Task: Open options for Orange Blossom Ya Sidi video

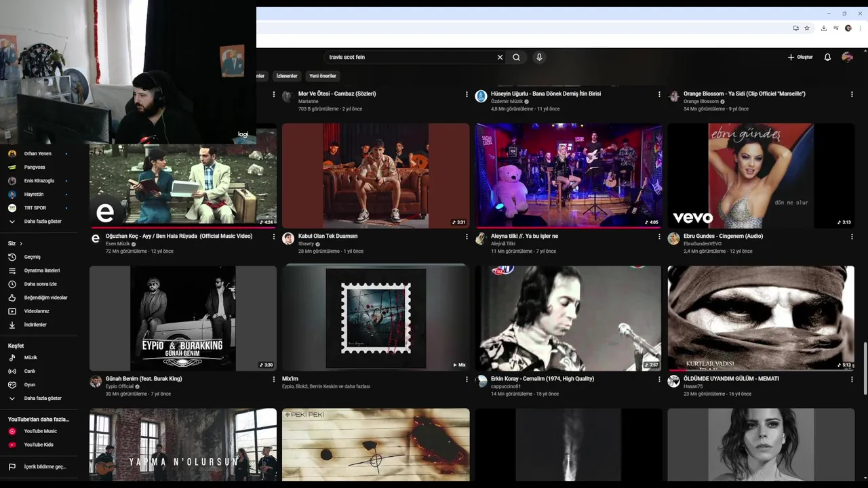Action: pyautogui.click(x=852, y=94)
